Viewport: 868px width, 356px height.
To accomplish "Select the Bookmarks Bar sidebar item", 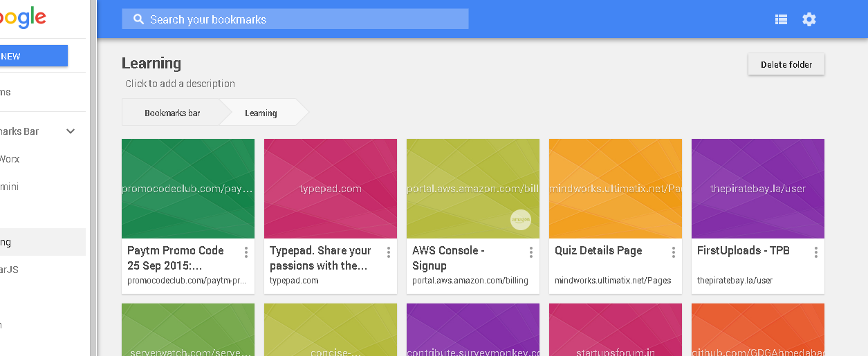I will coord(43,131).
